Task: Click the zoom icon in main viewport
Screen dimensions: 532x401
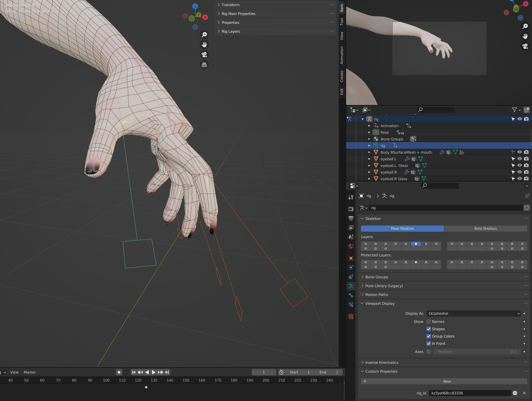Action: click(204, 35)
